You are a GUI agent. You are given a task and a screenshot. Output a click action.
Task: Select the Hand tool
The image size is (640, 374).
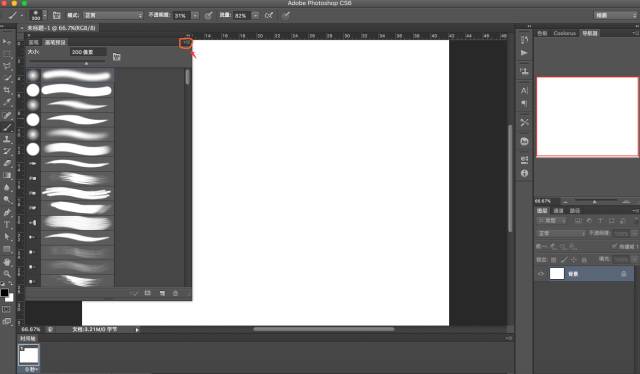(7, 262)
